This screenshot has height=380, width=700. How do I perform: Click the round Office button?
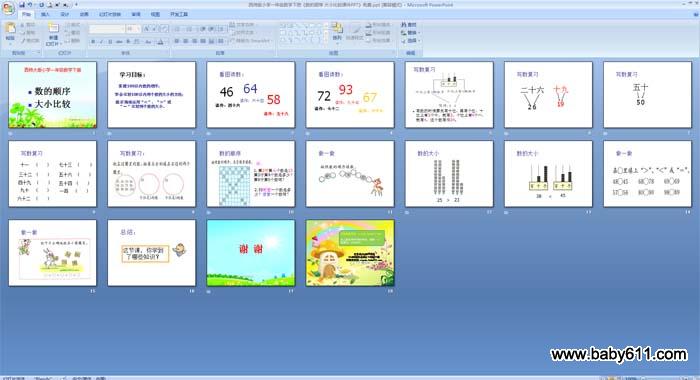tap(8, 8)
